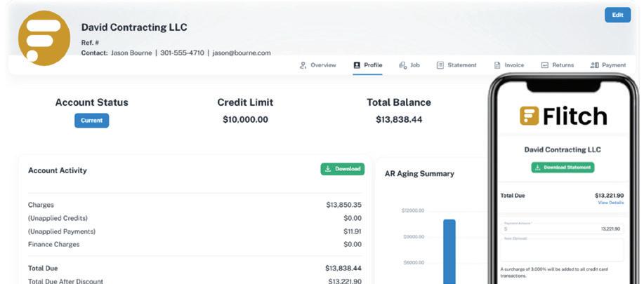The height and width of the screenshot is (284, 644).
Task: Click the $12000.00 chart axis label
Action: point(413,210)
